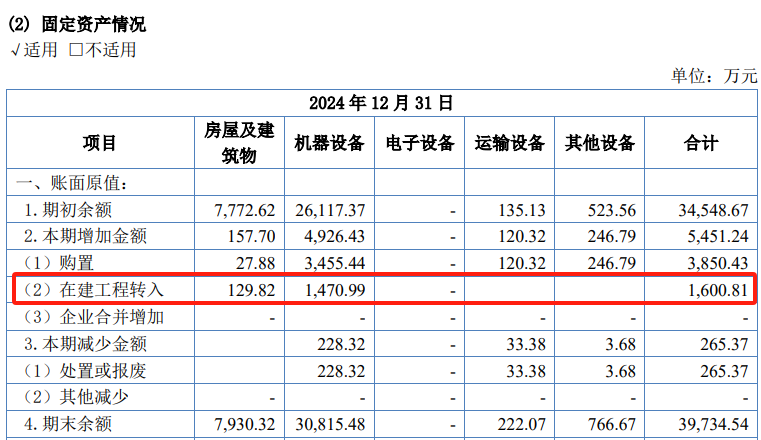Click the 机器设备 column header
The image size is (761, 440).
[x=329, y=143]
